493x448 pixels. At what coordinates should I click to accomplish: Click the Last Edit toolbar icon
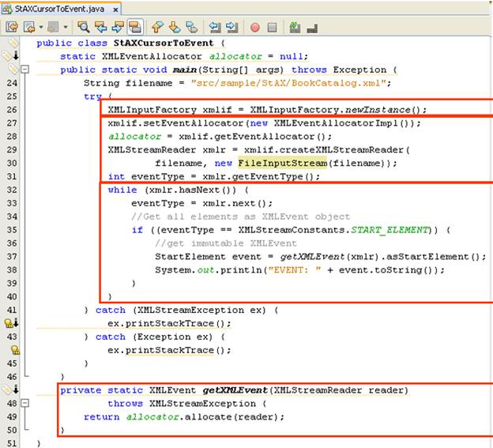[x=12, y=27]
